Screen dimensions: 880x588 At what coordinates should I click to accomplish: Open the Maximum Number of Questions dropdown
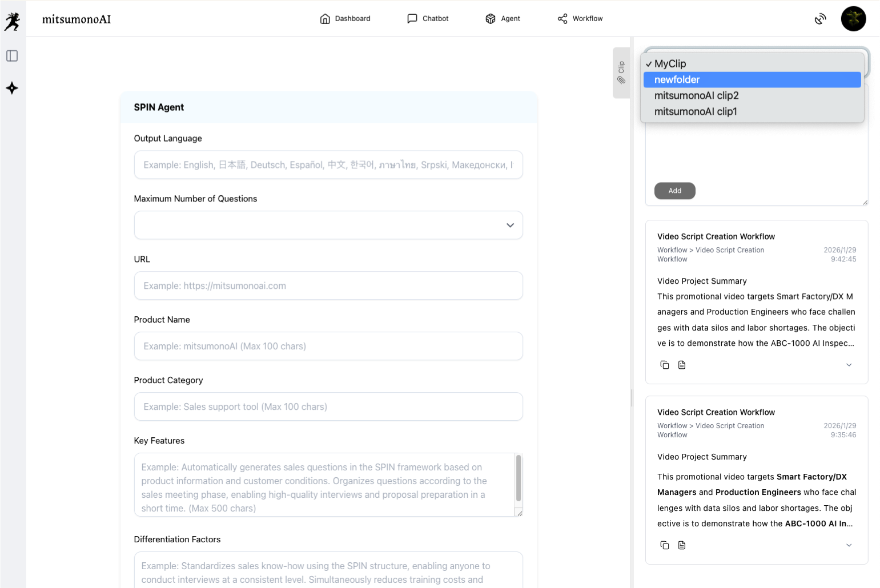click(328, 225)
